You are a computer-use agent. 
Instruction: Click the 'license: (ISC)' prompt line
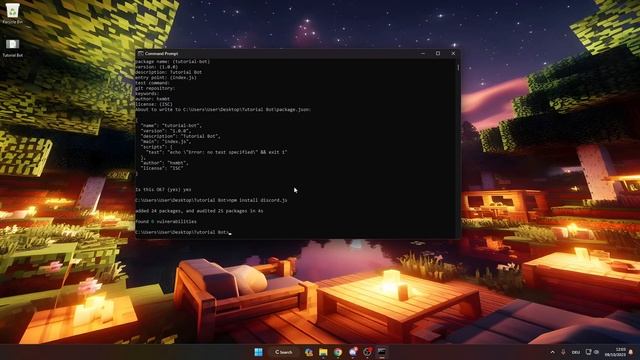pos(154,104)
